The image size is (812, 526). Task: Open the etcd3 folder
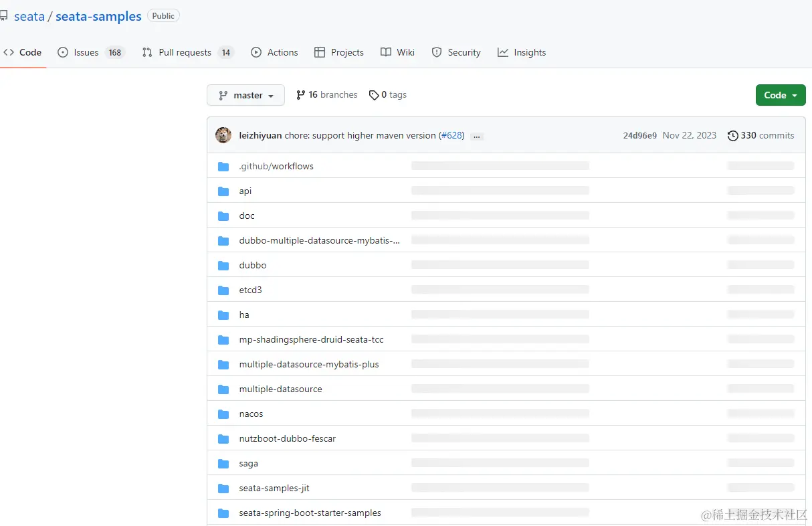[251, 290]
